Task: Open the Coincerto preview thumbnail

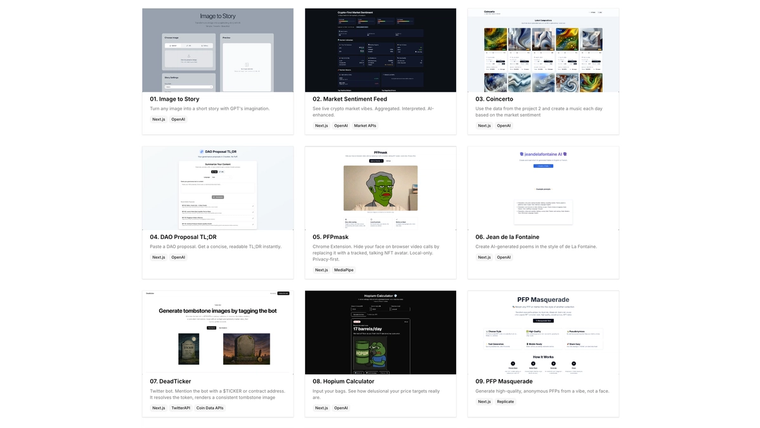Action: click(543, 50)
